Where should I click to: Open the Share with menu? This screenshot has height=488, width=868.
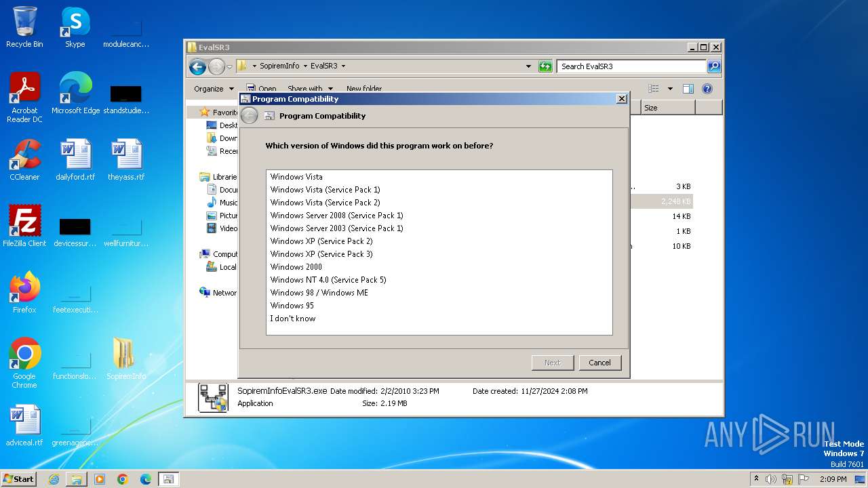310,89
